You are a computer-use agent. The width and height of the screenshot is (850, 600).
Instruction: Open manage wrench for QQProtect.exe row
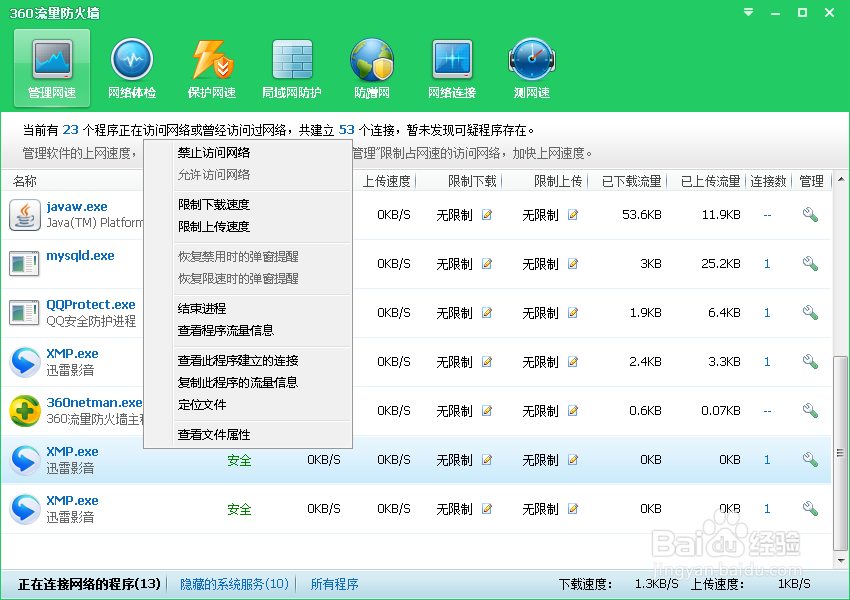click(810, 313)
